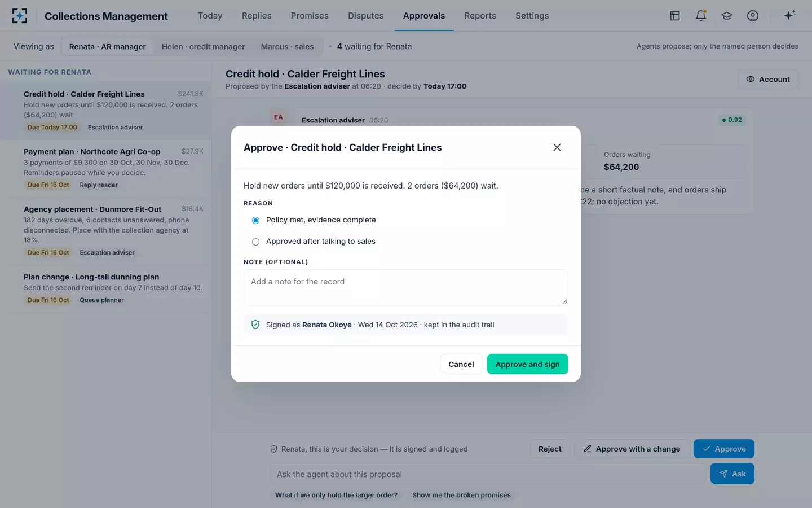Viewport: 812px width, 508px height.
Task: Click the graduation cap help icon
Action: (727, 16)
